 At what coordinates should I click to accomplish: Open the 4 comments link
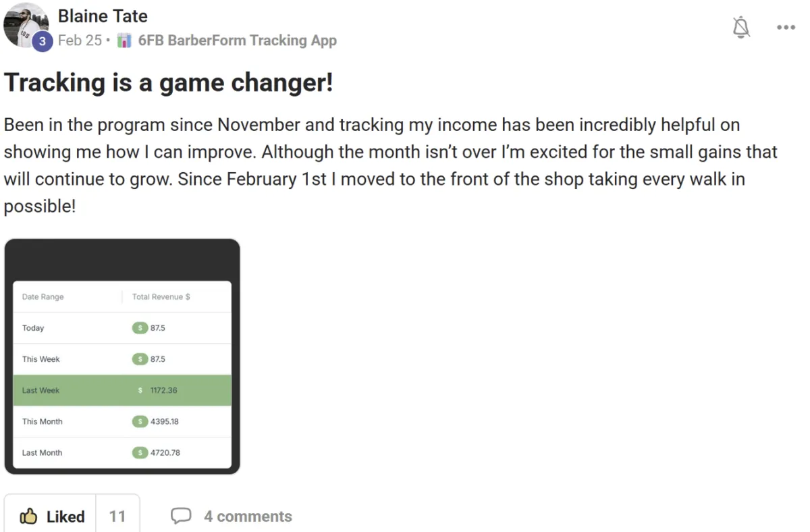point(248,516)
